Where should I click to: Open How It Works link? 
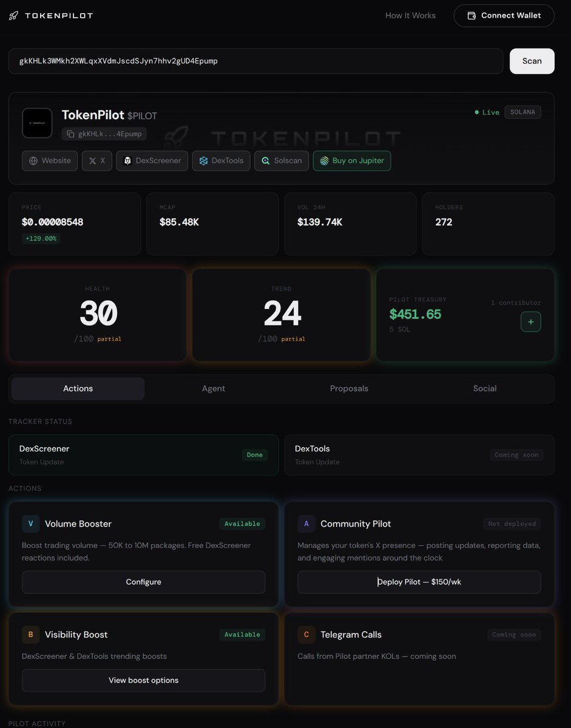click(411, 16)
